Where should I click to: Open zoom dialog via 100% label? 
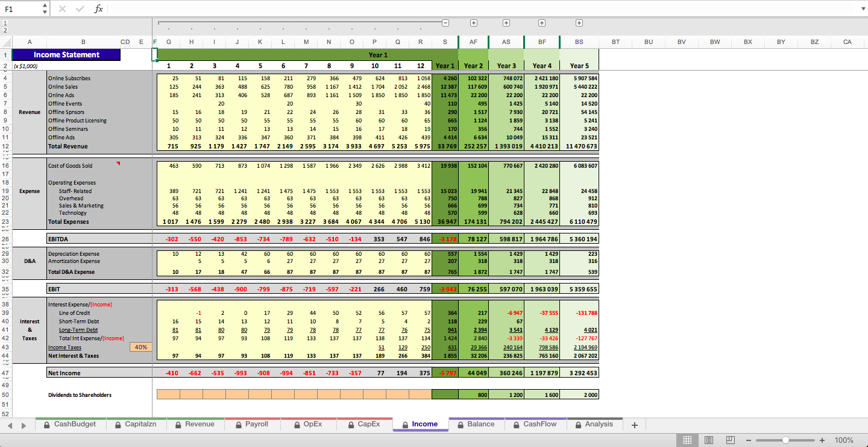click(x=844, y=440)
